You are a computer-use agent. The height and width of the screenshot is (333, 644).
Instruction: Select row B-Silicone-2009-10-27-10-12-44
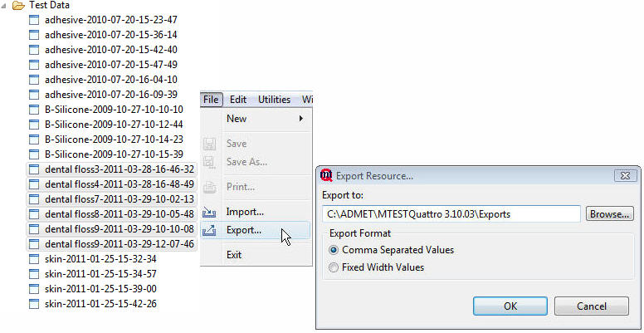[106, 125]
